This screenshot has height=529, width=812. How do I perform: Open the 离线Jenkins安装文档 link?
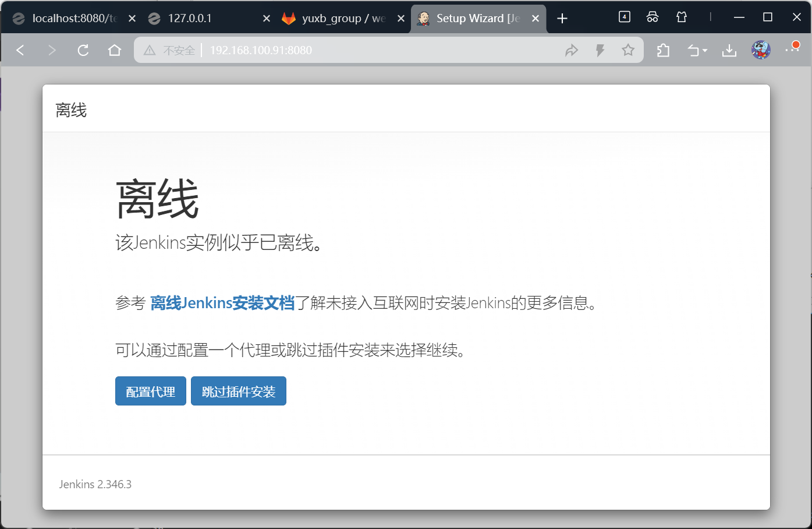(x=222, y=303)
